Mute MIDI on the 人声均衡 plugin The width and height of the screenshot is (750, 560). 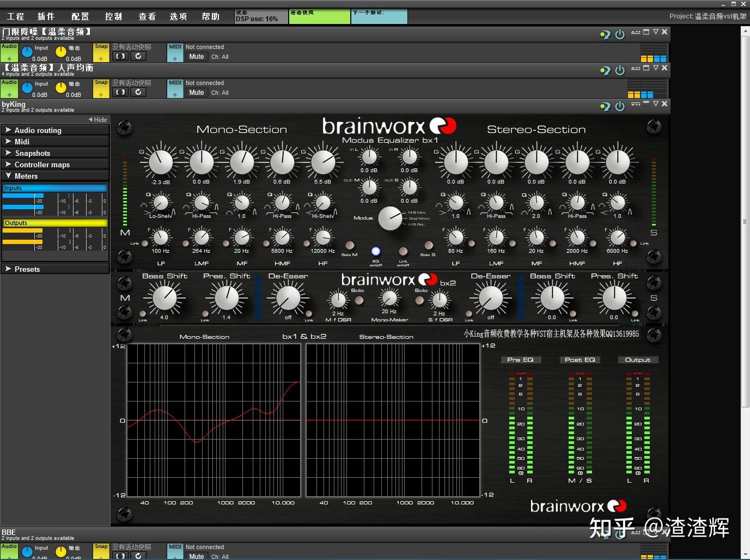coord(196,93)
